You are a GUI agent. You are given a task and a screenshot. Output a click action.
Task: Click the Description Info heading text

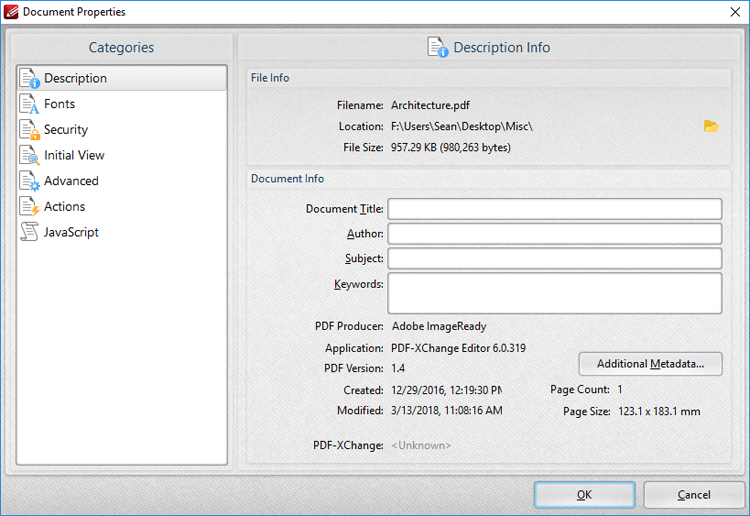[x=502, y=47]
